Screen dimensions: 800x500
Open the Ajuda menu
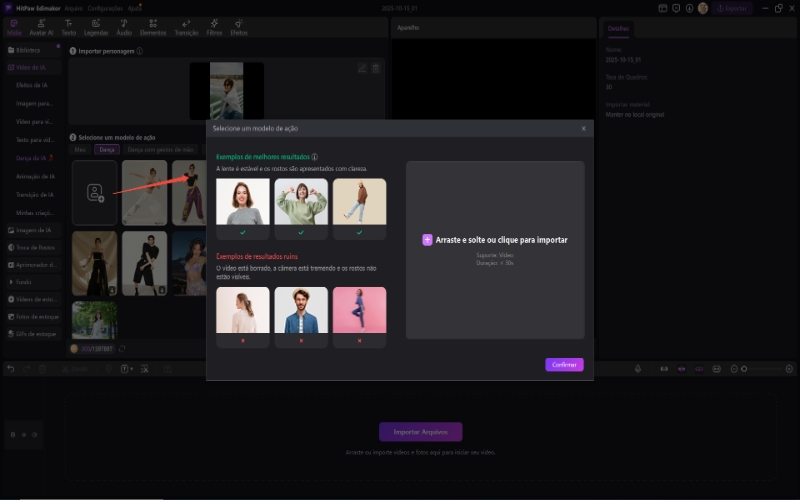point(134,8)
